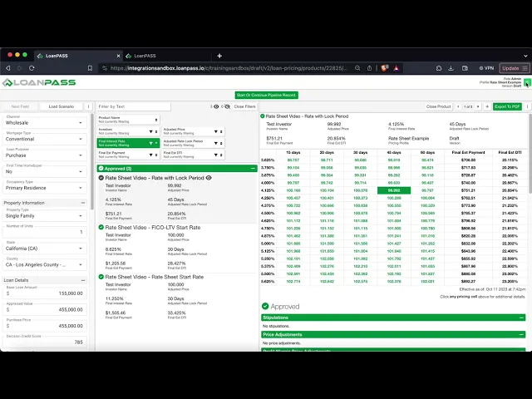Click the green profile icon at top right
Viewport: 532px width, 399px height.
coord(527,82)
